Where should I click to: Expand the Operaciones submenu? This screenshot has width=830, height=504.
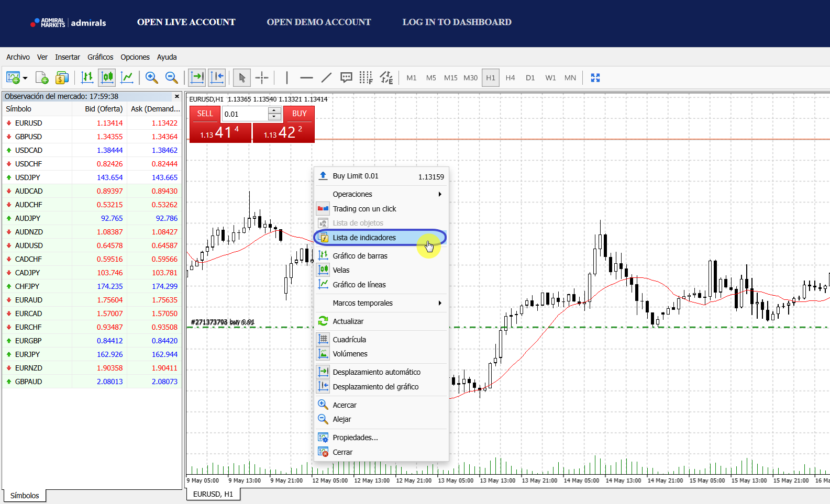click(381, 194)
